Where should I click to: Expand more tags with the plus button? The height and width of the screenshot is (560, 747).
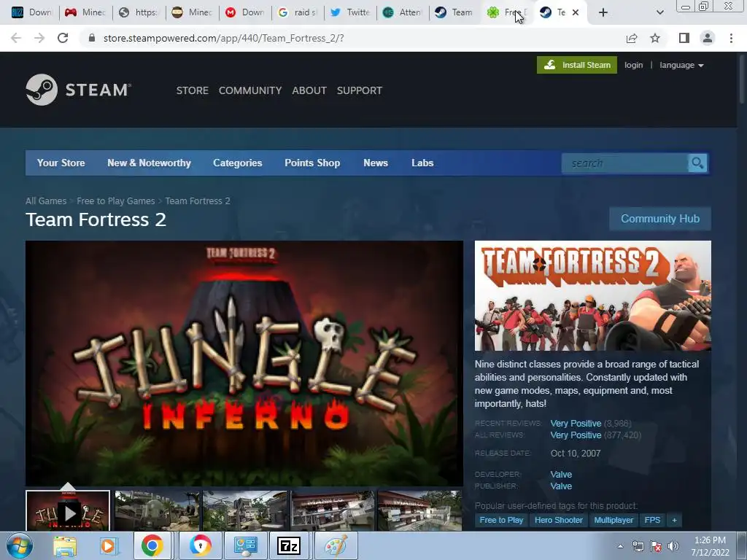pos(674,520)
